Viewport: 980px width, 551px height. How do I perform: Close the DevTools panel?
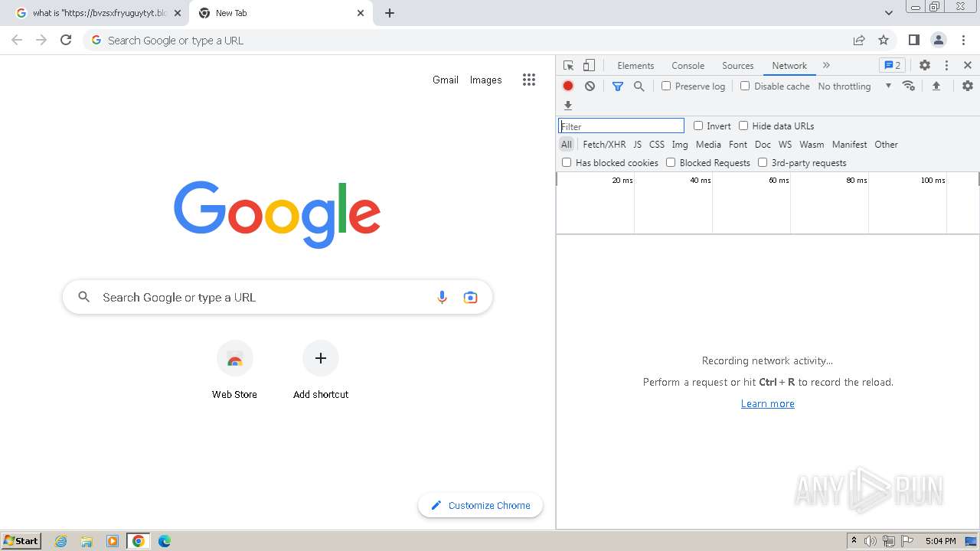click(x=968, y=66)
